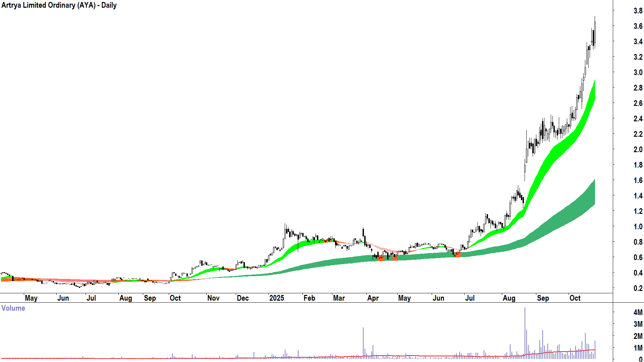Click the rightmost Aug label on time axis

pos(509,298)
